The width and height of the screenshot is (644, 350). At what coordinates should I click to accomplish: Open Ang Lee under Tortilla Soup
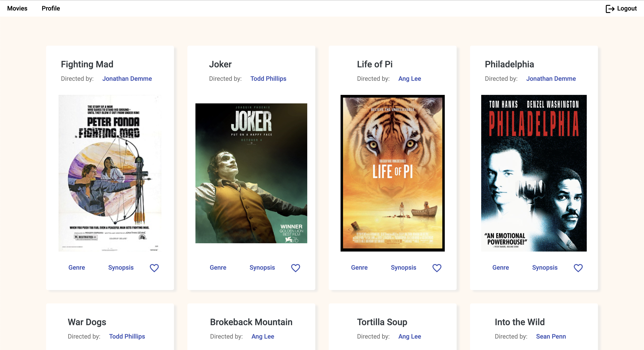pyautogui.click(x=409, y=336)
